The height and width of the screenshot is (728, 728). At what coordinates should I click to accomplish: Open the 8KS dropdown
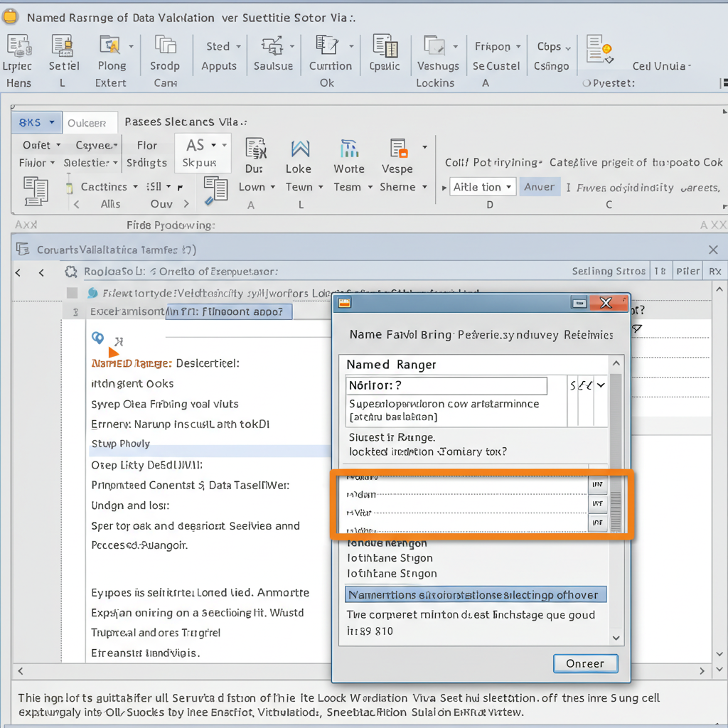pos(37,122)
